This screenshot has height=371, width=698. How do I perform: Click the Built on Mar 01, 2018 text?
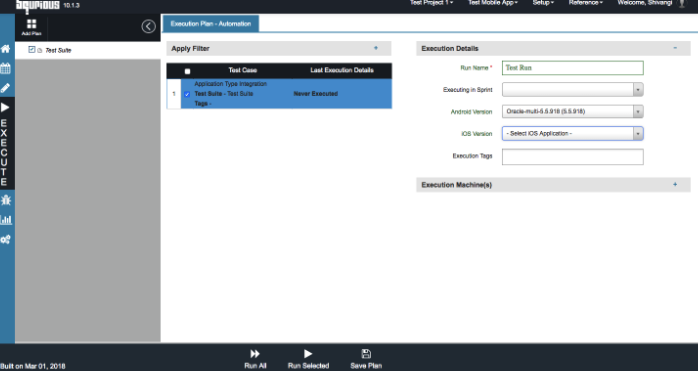(33, 366)
